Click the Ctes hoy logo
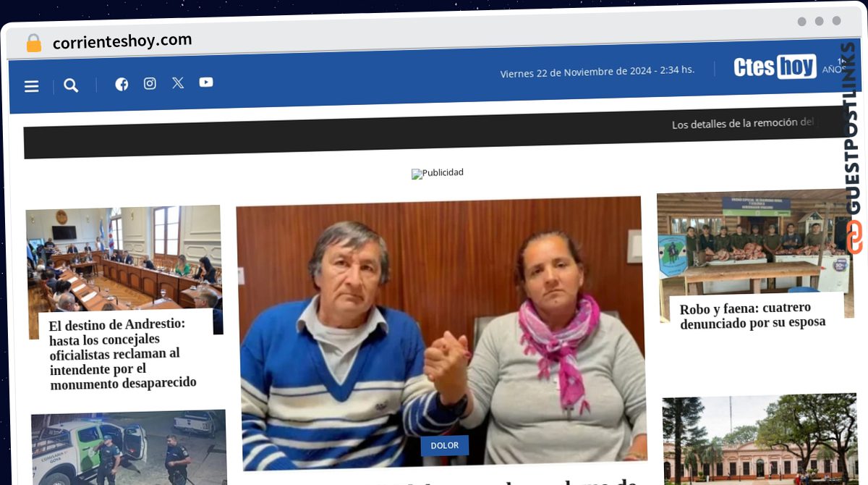868x485 pixels. [775, 67]
